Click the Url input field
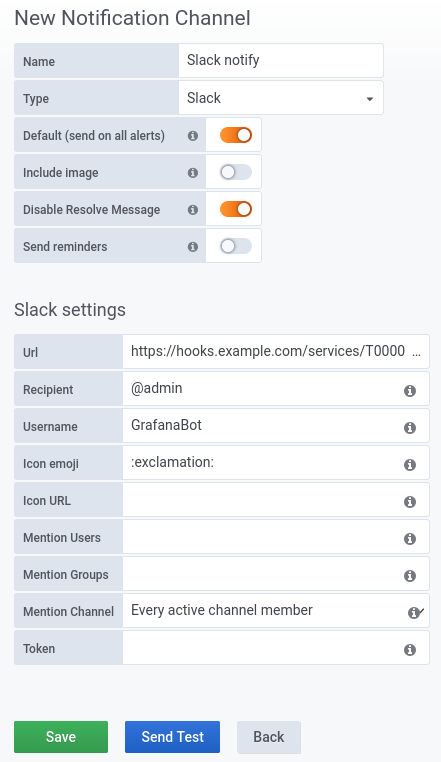441x762 pixels. (276, 351)
